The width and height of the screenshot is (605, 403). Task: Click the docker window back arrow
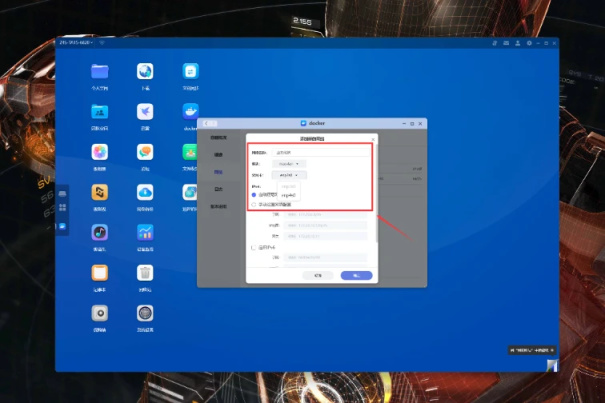tap(206, 124)
